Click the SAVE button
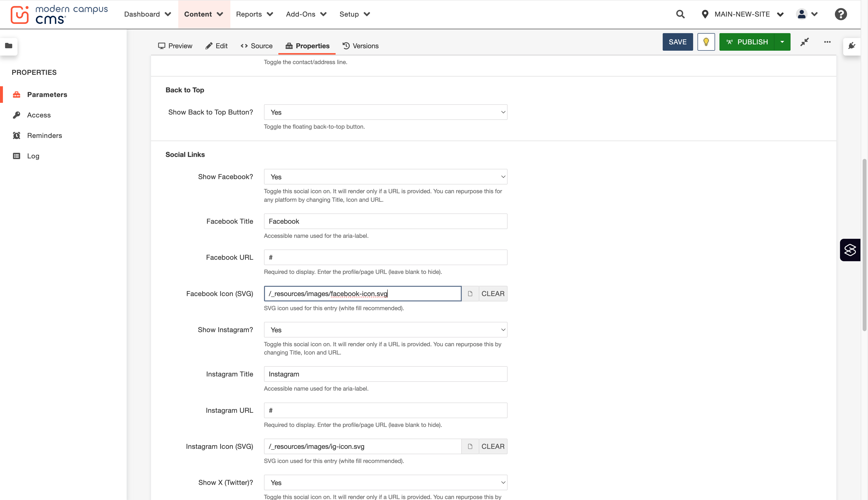The height and width of the screenshot is (500, 868). 677,42
